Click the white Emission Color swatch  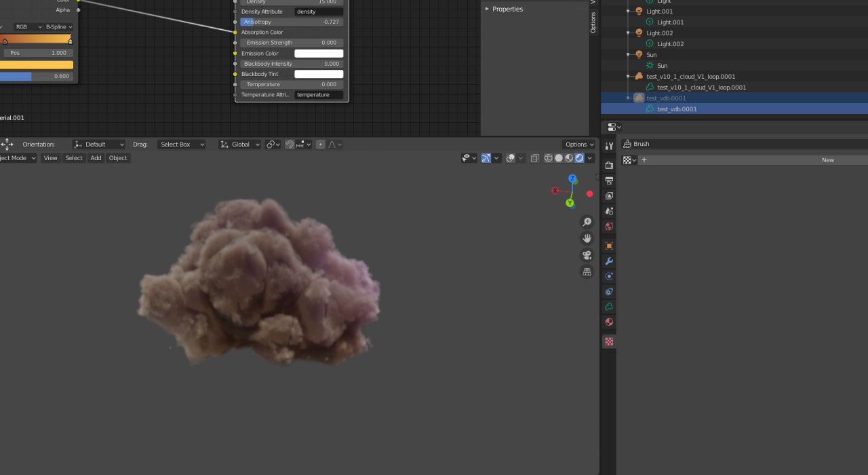tap(319, 54)
